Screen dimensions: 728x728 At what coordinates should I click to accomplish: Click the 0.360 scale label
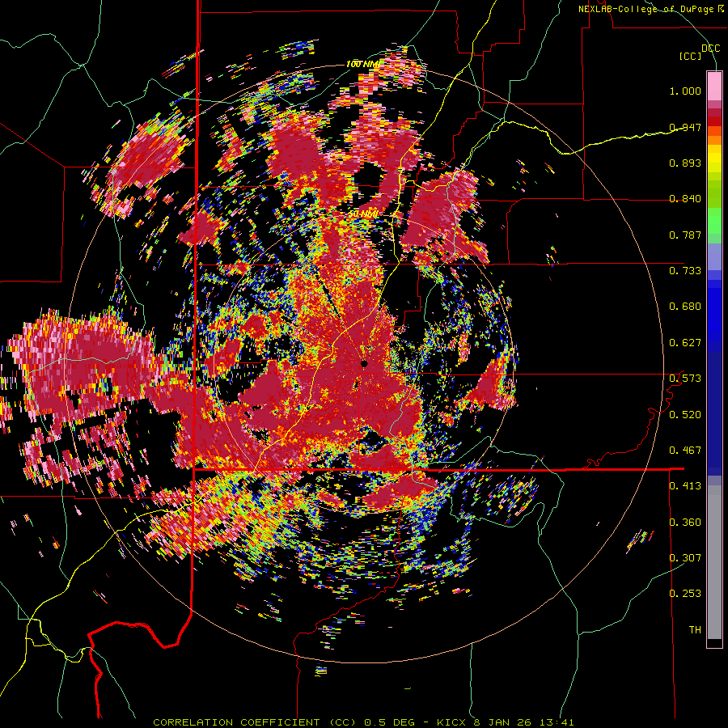685,522
